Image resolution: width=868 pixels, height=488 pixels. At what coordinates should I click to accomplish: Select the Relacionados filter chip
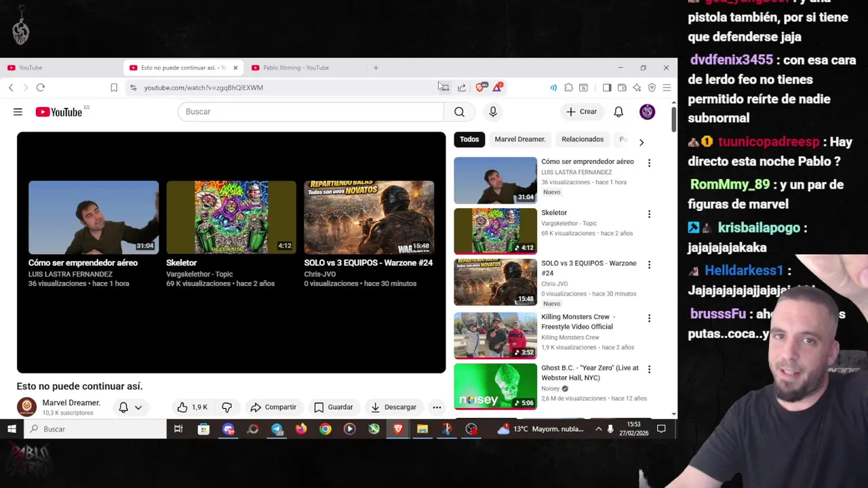tap(583, 140)
